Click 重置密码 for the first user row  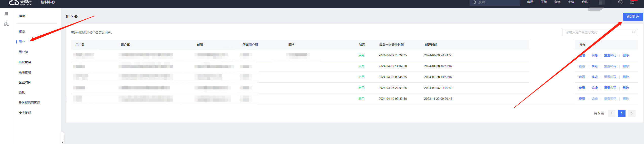pyautogui.click(x=610, y=55)
